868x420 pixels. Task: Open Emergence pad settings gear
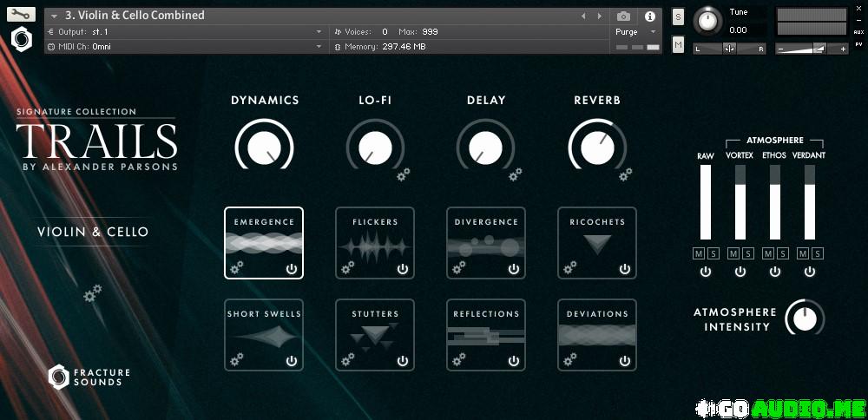[236, 268]
